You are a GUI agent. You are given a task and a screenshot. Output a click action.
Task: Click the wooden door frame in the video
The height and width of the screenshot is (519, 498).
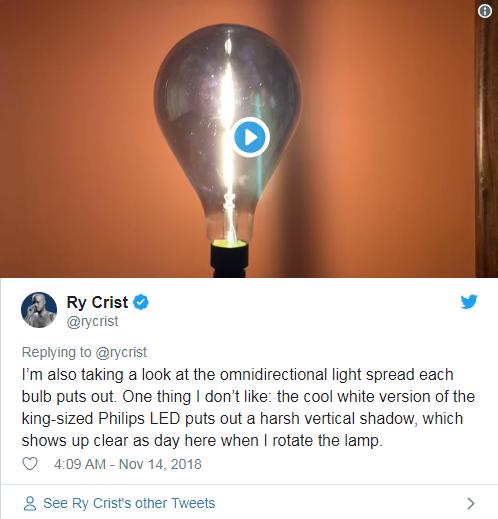[x=486, y=147]
